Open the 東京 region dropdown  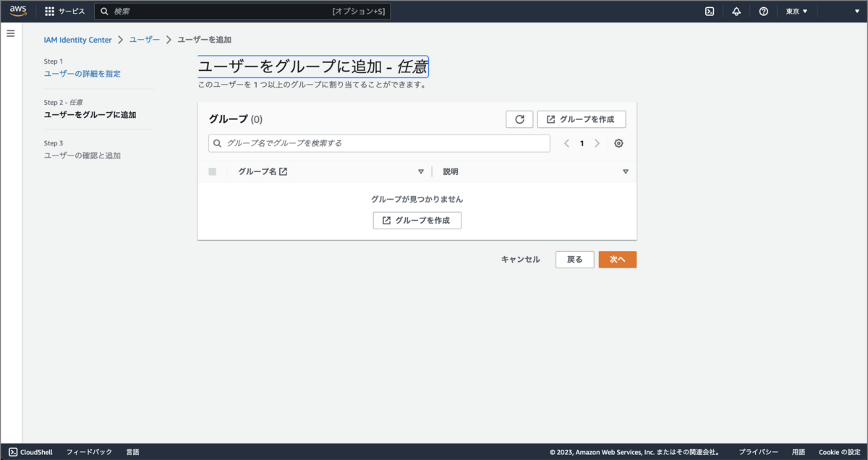point(796,12)
